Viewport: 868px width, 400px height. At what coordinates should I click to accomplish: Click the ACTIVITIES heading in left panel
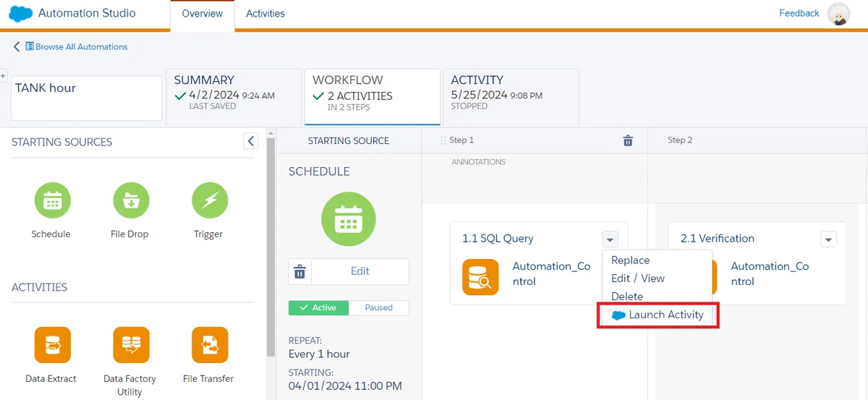39,288
